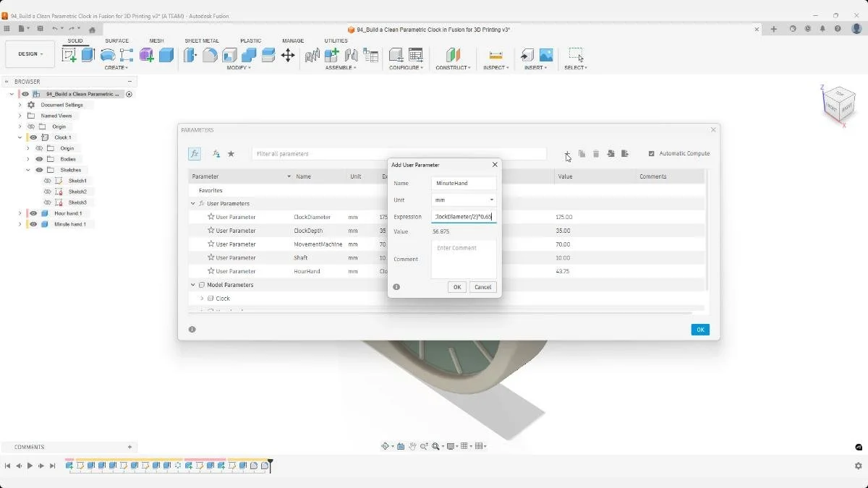Toggle visibility of Hour hand:1
This screenshot has height=488, width=868.
tap(32, 213)
